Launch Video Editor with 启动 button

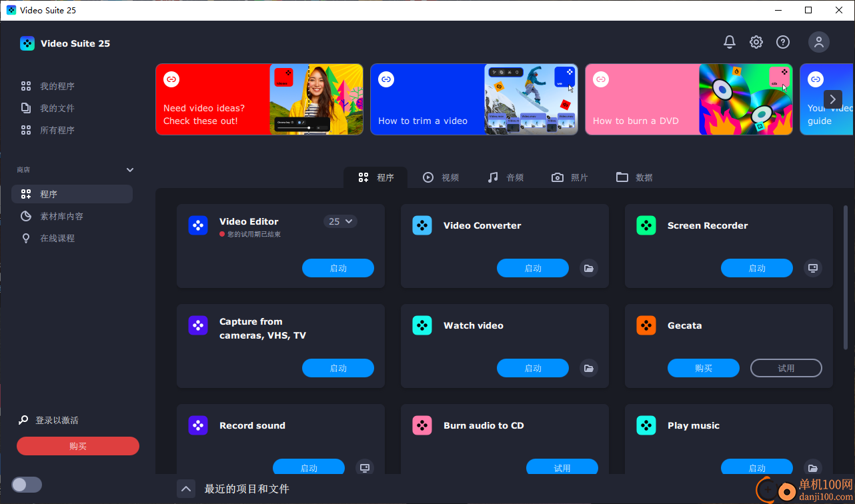click(338, 268)
